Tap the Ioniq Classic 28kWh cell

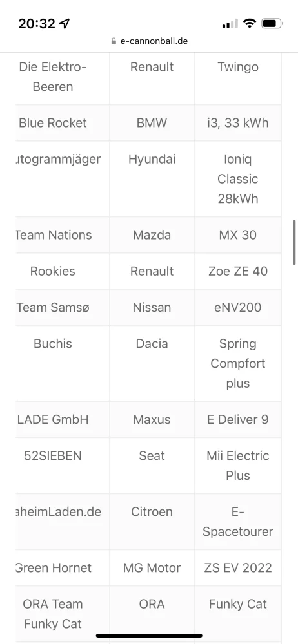[x=238, y=179]
